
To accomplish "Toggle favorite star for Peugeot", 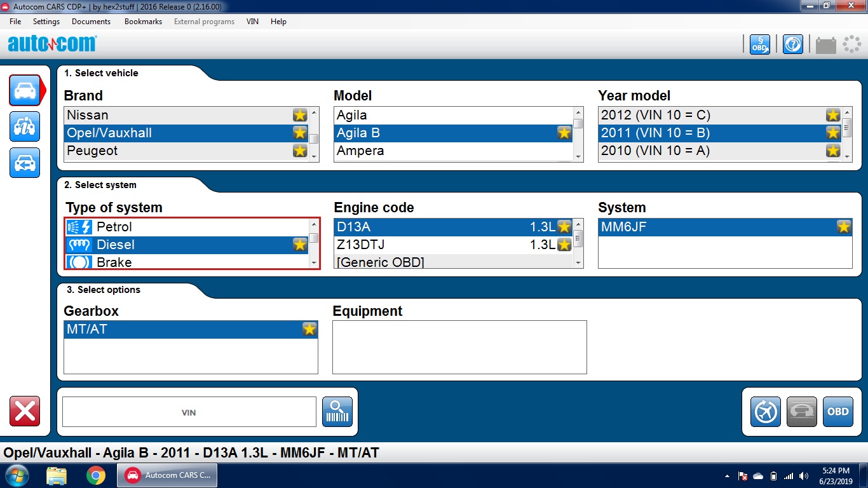I will click(300, 151).
